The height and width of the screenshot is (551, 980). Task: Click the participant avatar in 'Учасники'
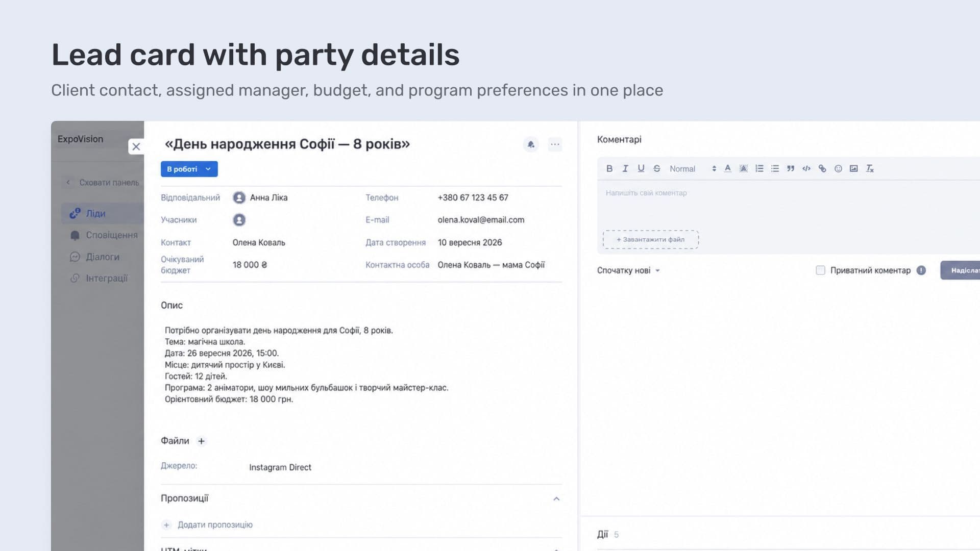tap(239, 220)
